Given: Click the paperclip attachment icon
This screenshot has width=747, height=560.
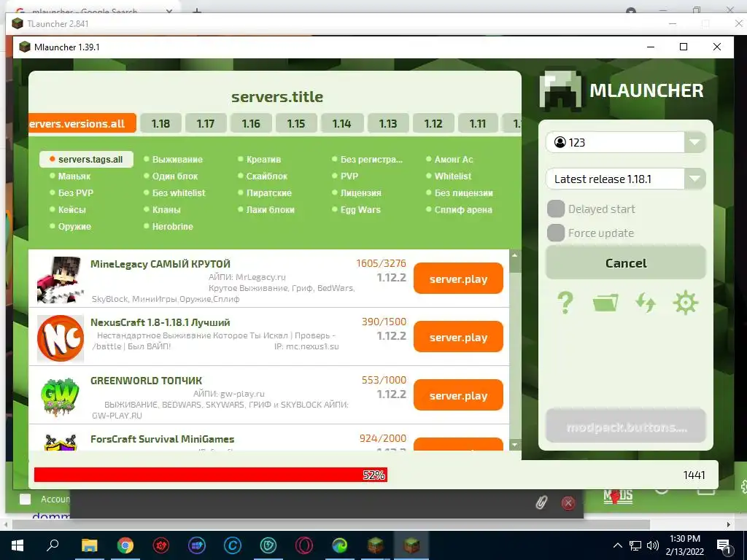Looking at the screenshot, I should pos(541,502).
